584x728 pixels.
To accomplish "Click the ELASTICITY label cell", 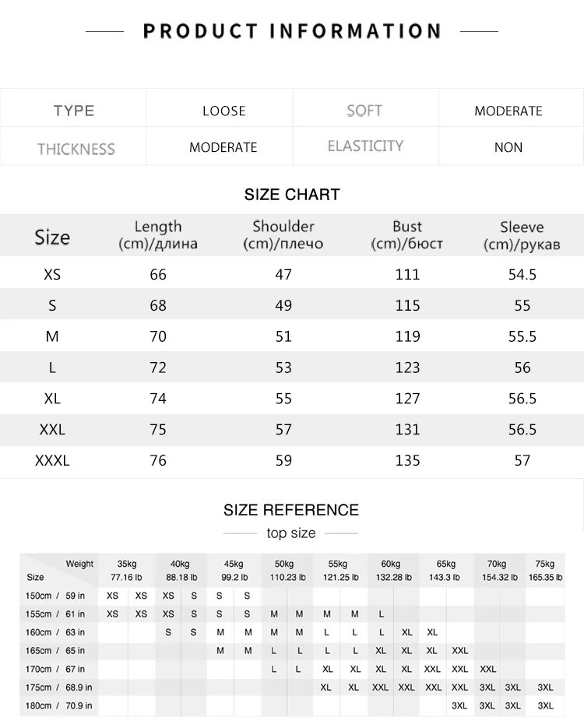I will point(365,146).
